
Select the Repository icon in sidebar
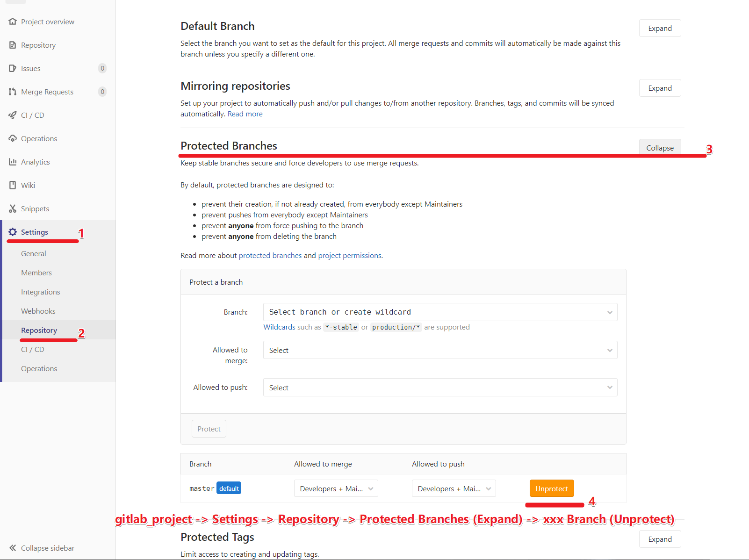click(13, 45)
